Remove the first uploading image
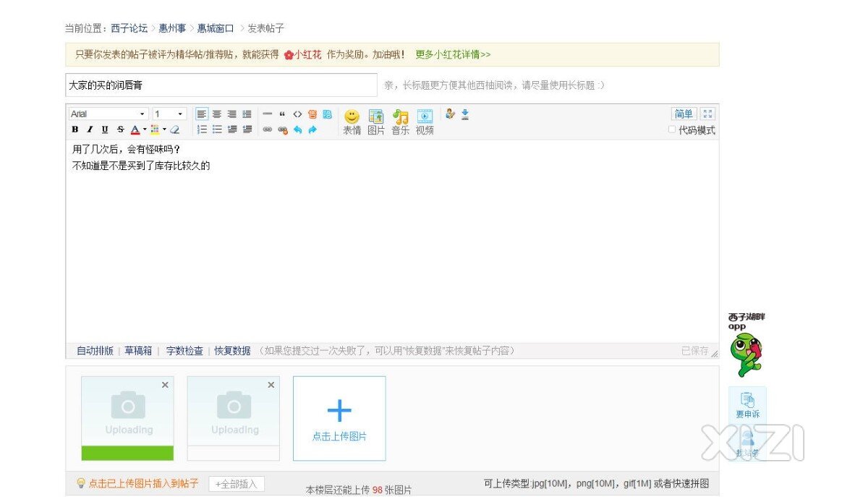 [x=165, y=385]
